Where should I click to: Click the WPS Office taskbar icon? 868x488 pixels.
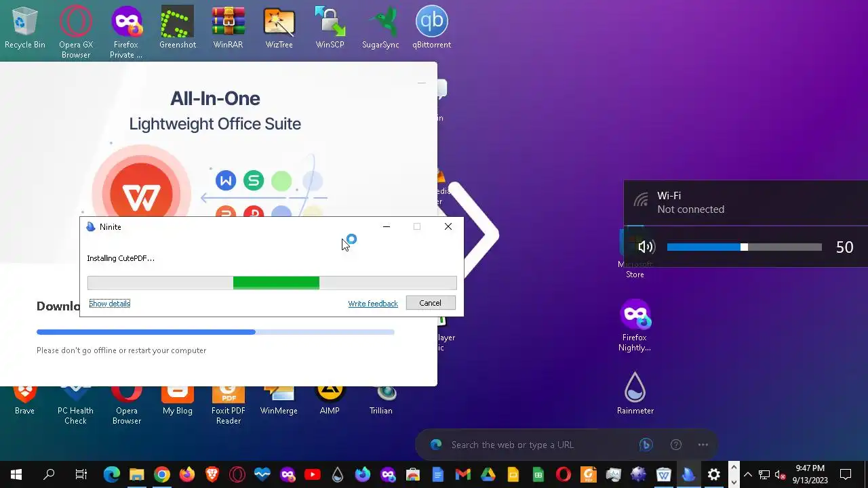coord(664,474)
